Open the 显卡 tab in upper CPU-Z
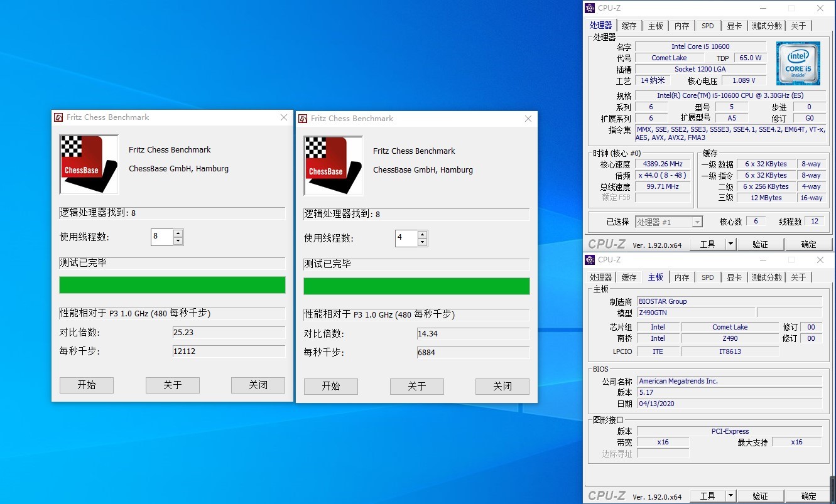Viewport: 836px width, 504px height. tap(734, 26)
